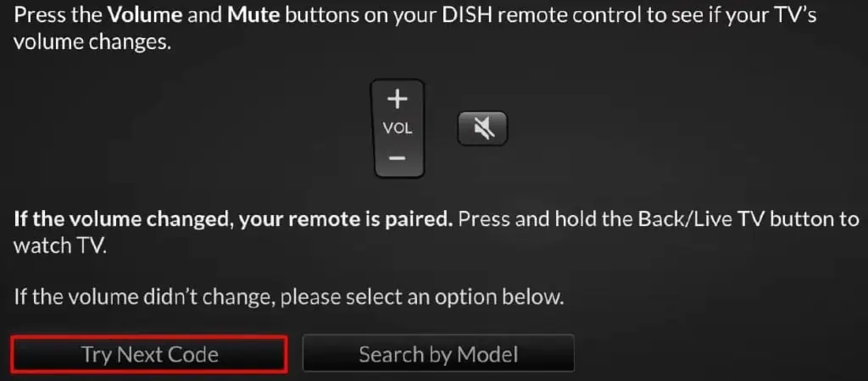Choose the Try Next Code button
Viewport: 868px width, 381px height.
click(149, 354)
